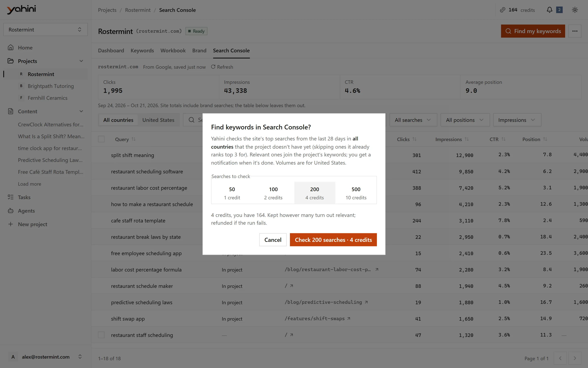
Task: Select the 500 searches option
Action: [x=356, y=193]
